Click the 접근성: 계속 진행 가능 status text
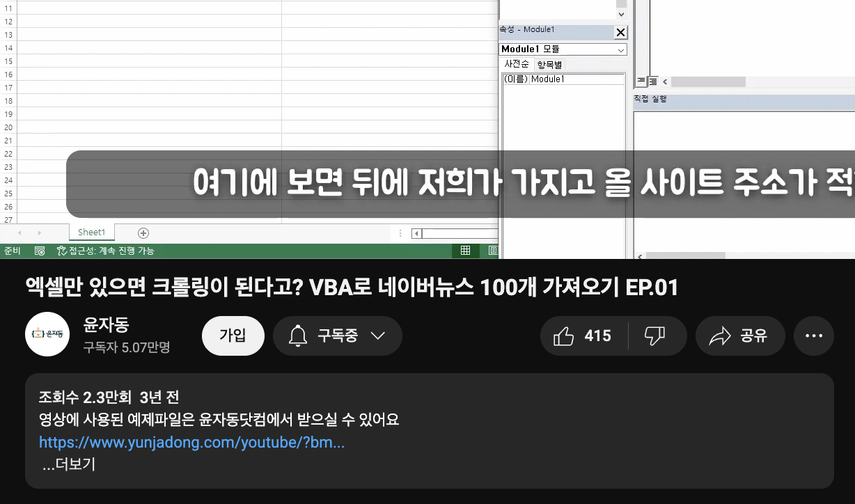This screenshot has height=504, width=855. point(111,251)
